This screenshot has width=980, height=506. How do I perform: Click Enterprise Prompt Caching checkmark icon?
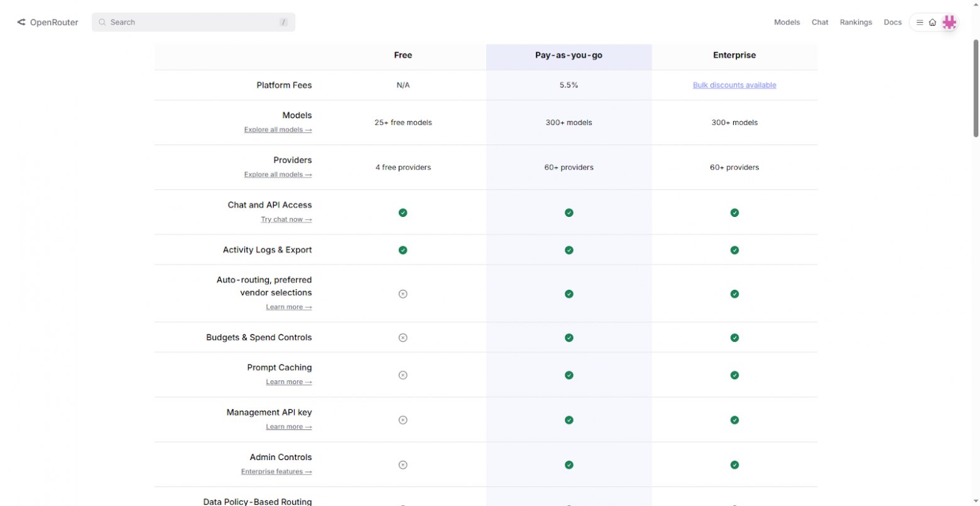click(734, 375)
